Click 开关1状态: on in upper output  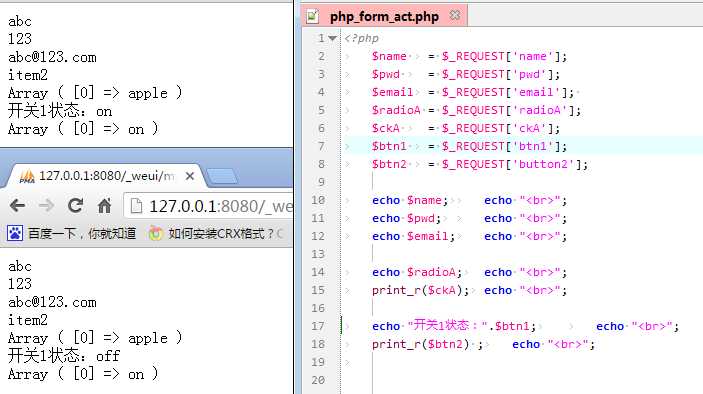coord(60,111)
